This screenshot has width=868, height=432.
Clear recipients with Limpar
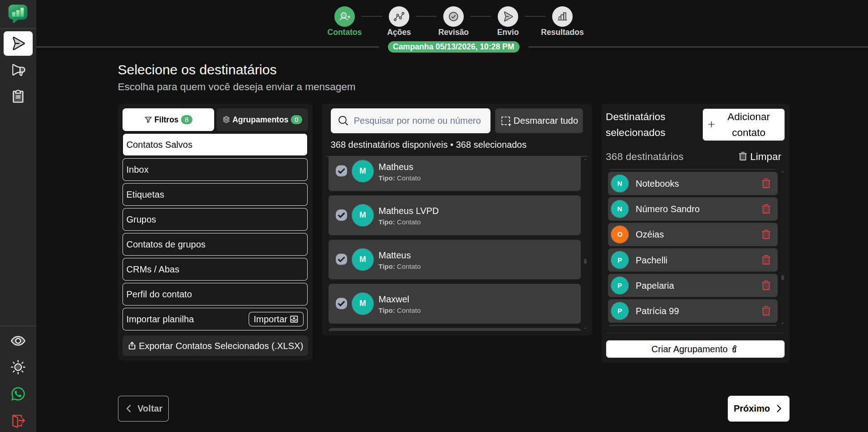click(760, 156)
